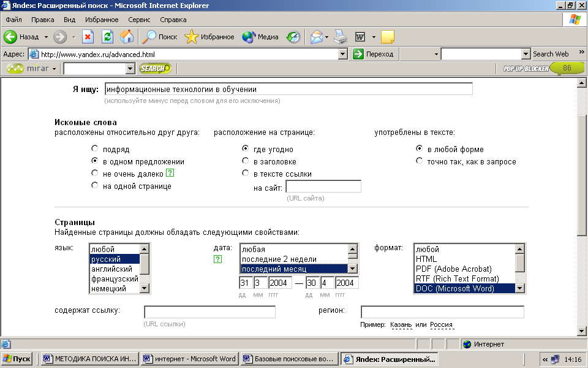Open the Справка menu
Viewport: 588px width, 368px height.
click(173, 20)
